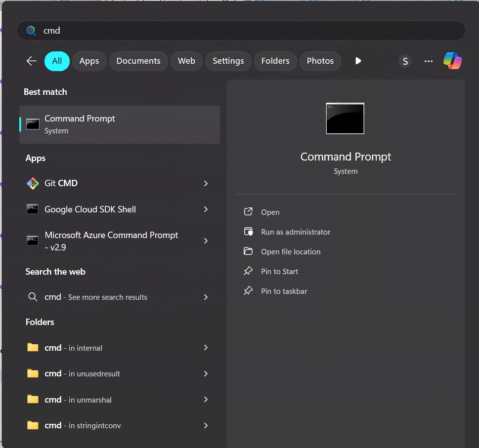Run Command Prompt as administrator
Viewport: 479px width, 448px height.
click(295, 232)
